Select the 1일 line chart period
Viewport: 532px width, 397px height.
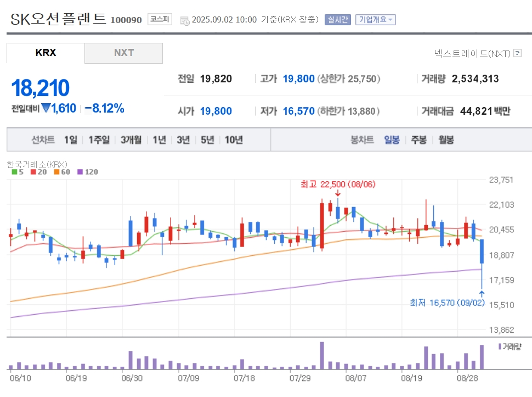coord(71,139)
